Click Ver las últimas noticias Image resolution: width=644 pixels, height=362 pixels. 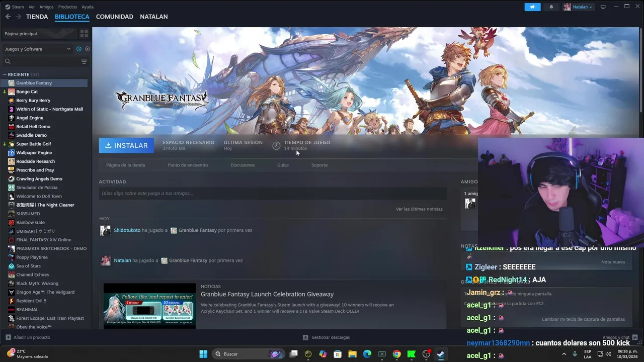[x=419, y=209]
